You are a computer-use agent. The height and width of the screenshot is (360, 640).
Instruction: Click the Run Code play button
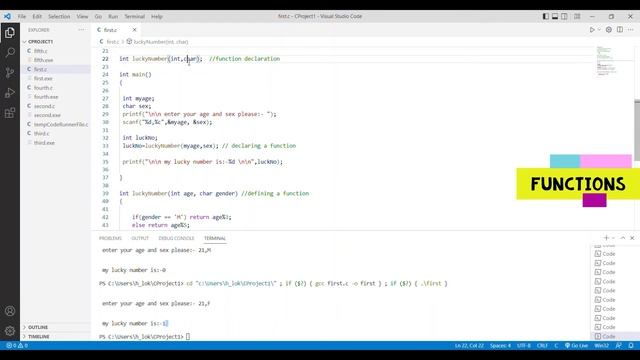pyautogui.click(x=592, y=30)
